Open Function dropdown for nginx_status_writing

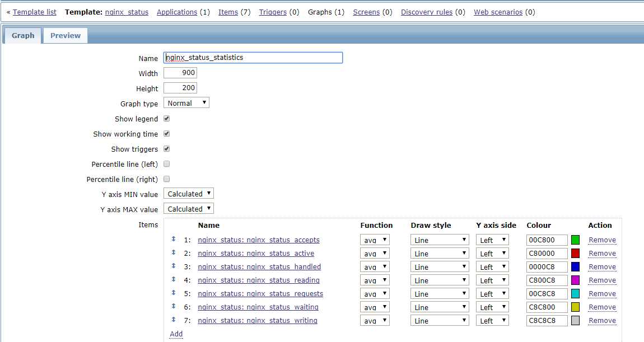[x=375, y=321]
